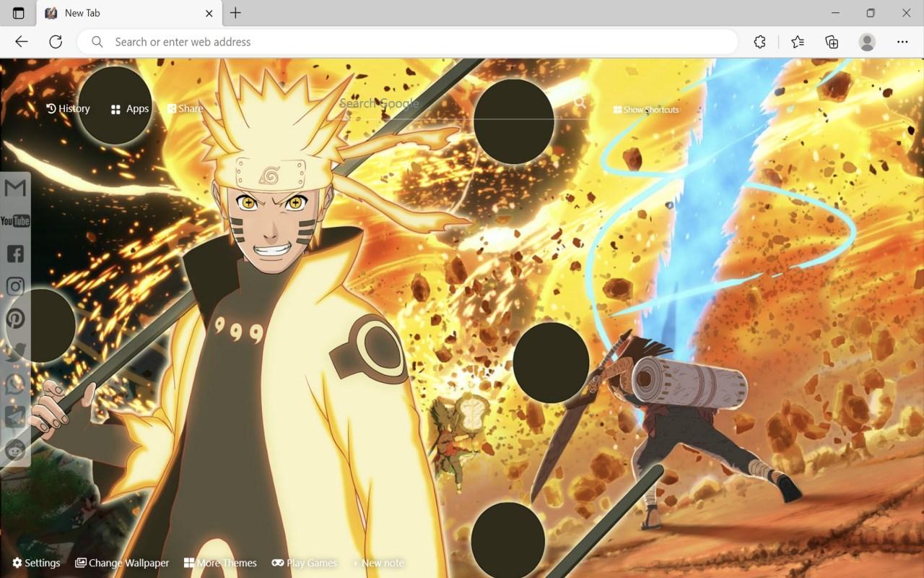Open the YouTube sidebar icon
Viewport: 924px width, 578px height.
click(15, 220)
